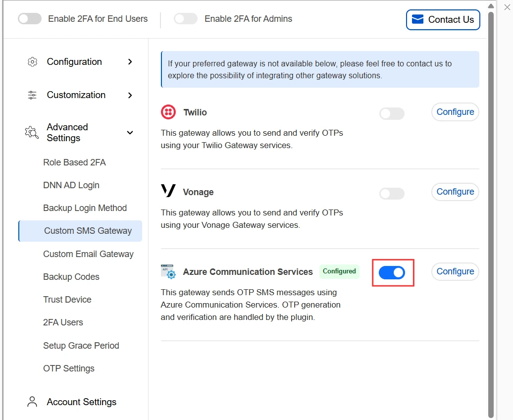Viewport: 513px width, 420px height.
Task: Click the Twilio logo icon
Action: click(168, 112)
